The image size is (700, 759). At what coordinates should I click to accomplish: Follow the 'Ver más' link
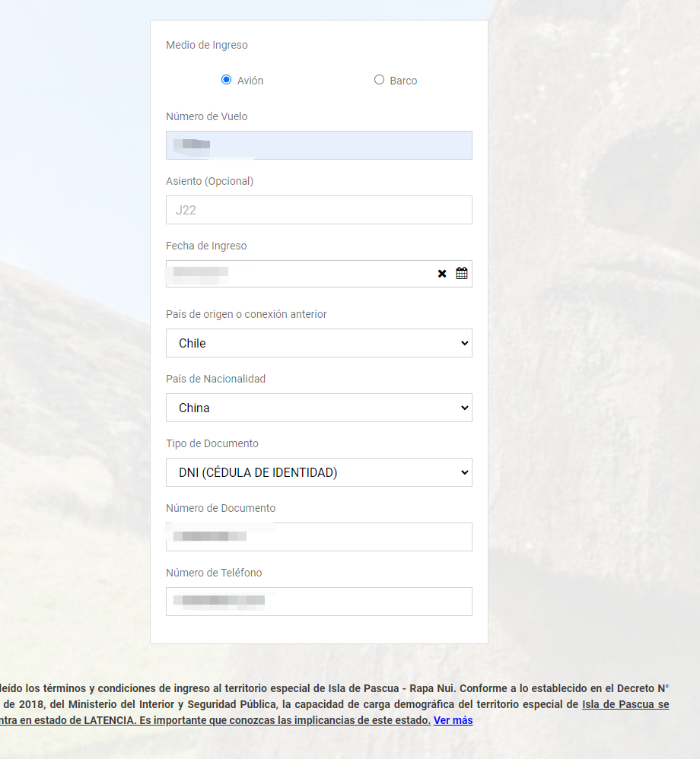[x=453, y=720]
